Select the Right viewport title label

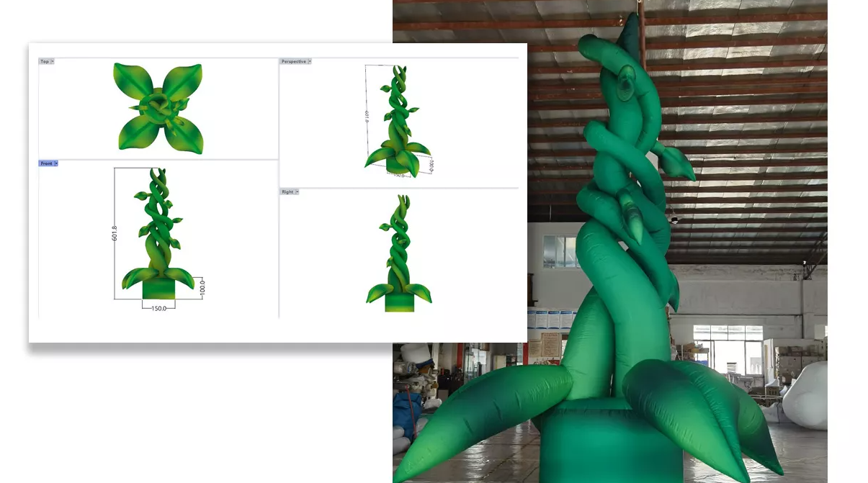287,192
